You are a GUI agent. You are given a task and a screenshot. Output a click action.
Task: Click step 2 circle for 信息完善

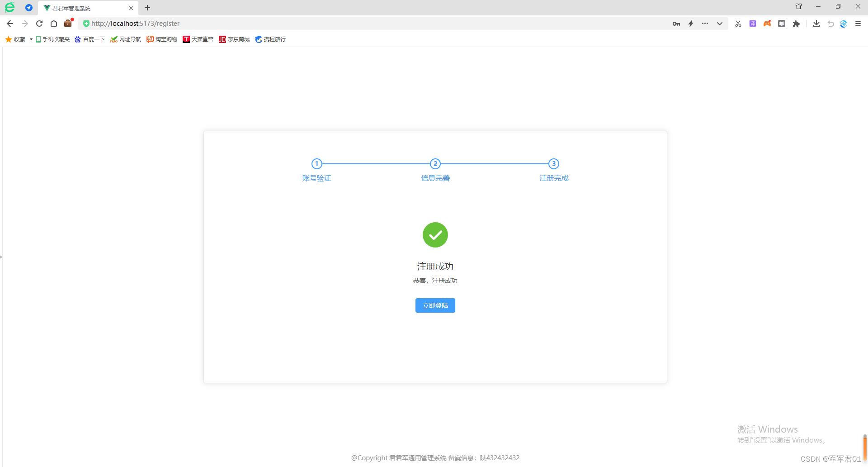coord(435,164)
